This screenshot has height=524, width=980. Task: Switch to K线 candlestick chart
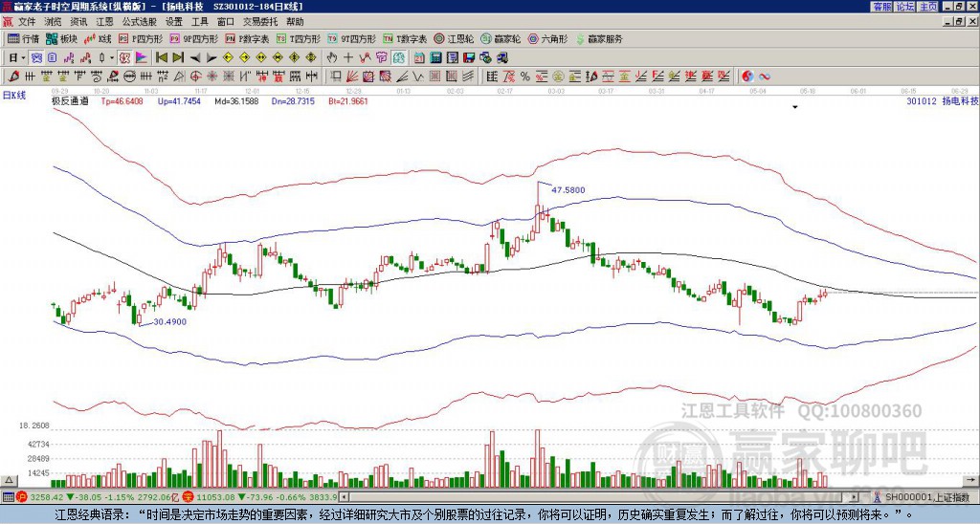[x=98, y=38]
